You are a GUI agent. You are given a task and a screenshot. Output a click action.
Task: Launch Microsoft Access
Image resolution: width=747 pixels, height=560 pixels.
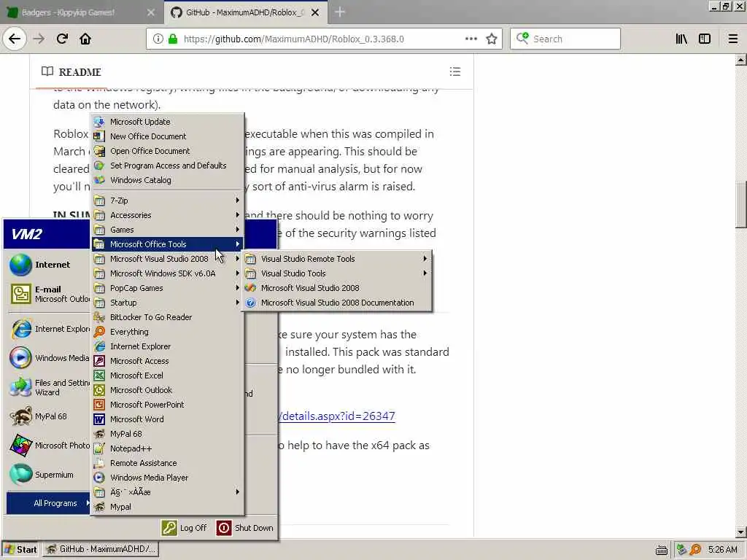pos(169,361)
